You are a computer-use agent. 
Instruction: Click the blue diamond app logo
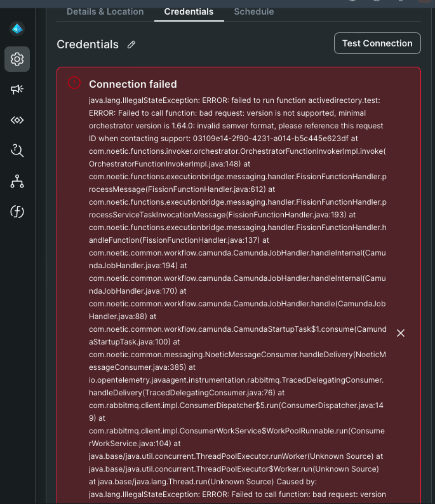point(17,29)
